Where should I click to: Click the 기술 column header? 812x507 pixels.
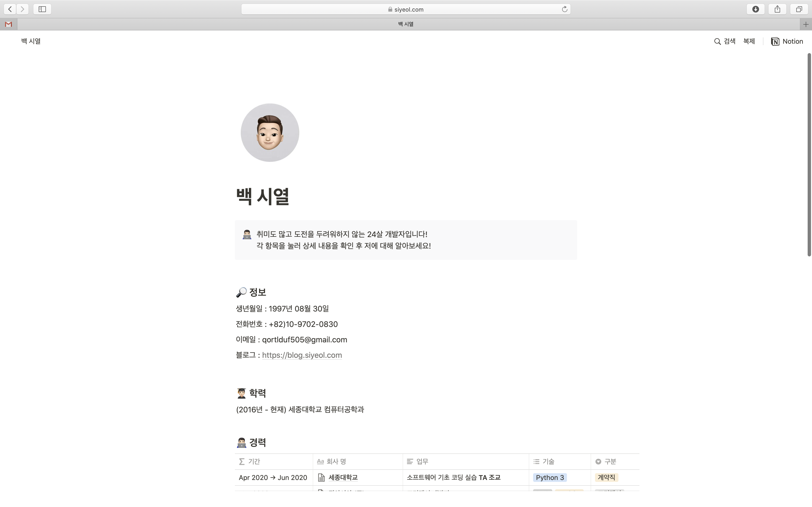[548, 461]
